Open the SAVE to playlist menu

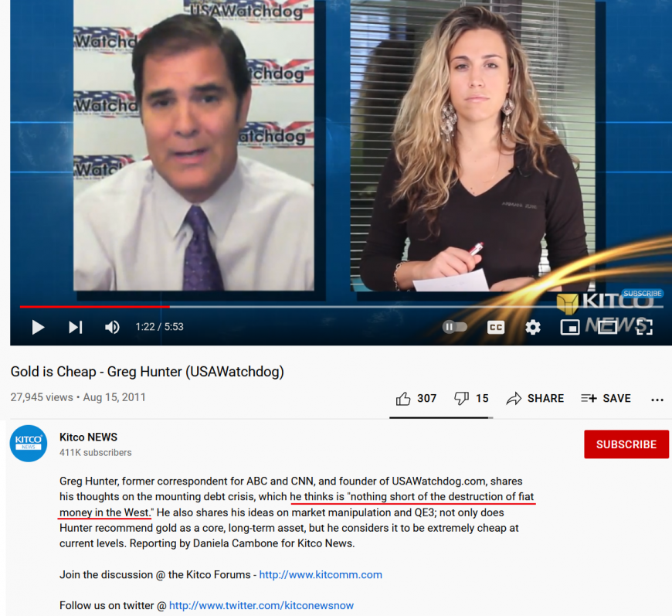(x=606, y=399)
